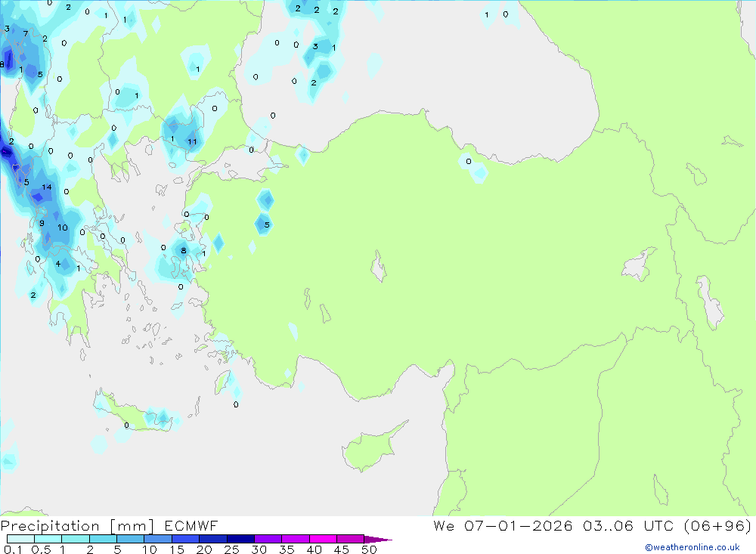
Task: Click the '35' legend scale label
Action: coord(287,549)
